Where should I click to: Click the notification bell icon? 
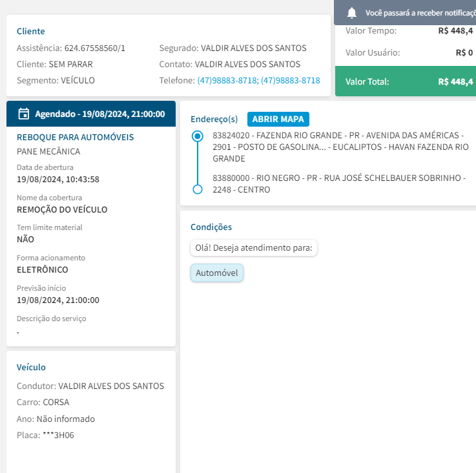[x=351, y=13]
